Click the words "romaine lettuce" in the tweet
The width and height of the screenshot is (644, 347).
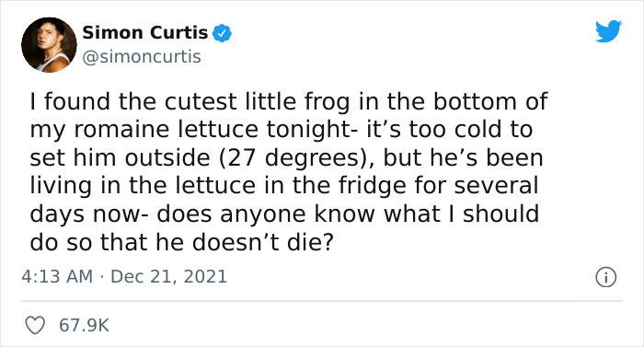click(x=167, y=130)
